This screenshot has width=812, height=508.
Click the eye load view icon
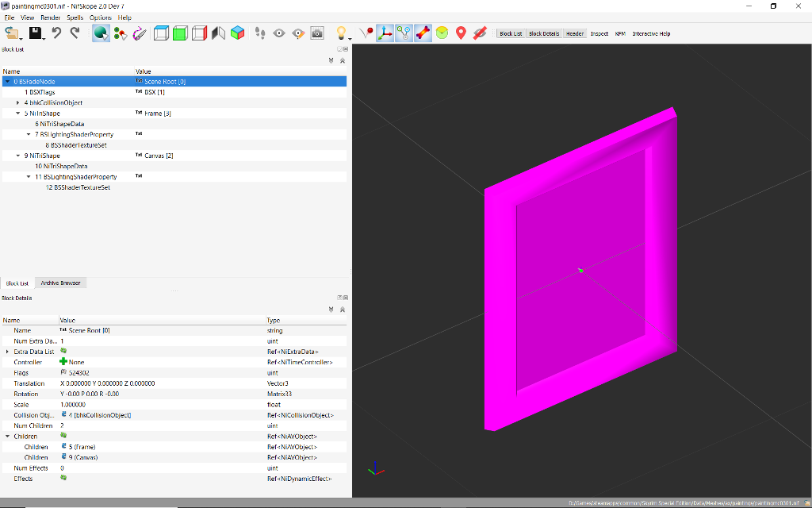click(x=279, y=33)
